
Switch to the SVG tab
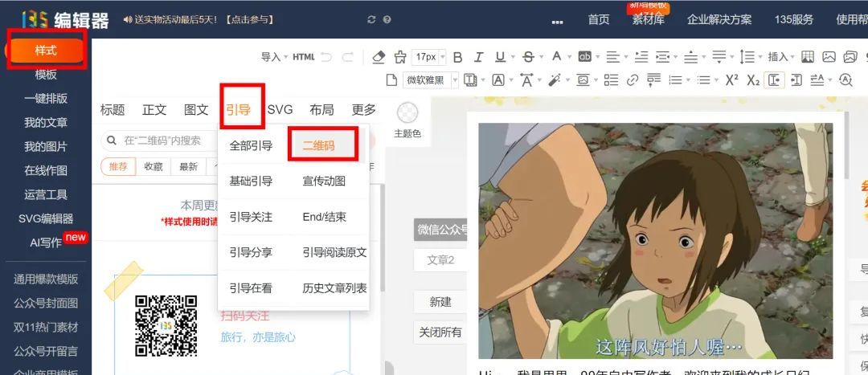[x=280, y=109]
